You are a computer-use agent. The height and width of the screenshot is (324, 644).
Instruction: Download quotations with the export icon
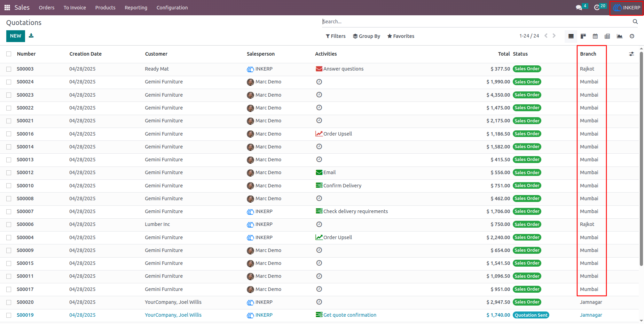pos(31,36)
